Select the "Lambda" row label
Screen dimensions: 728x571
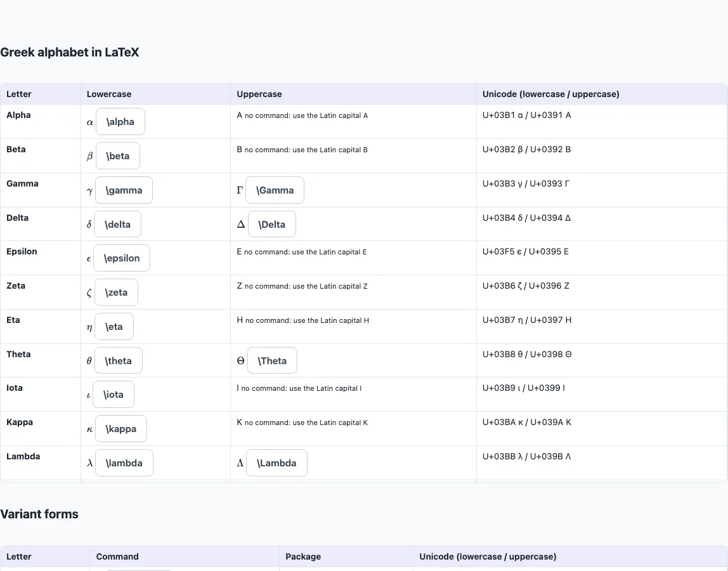point(23,456)
